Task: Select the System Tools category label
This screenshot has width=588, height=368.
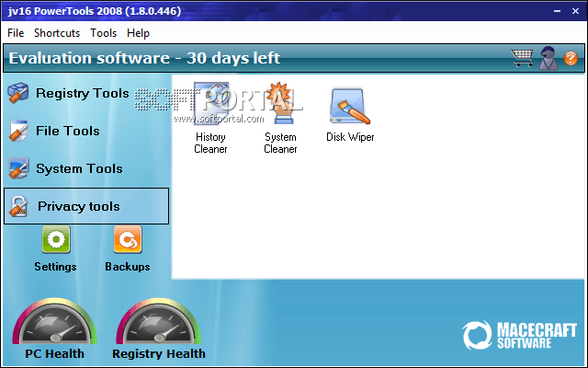Action: tap(79, 168)
